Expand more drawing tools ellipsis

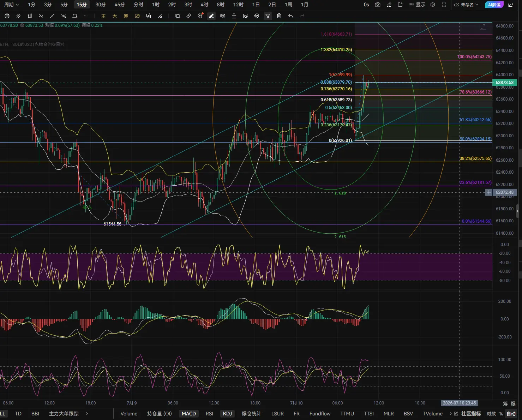86,16
